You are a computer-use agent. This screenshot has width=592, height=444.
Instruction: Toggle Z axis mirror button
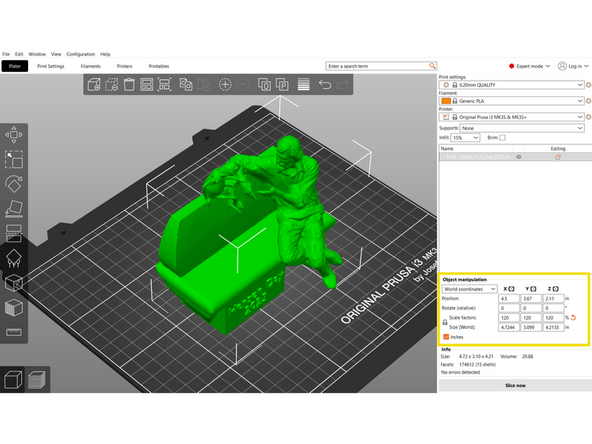[555, 289]
